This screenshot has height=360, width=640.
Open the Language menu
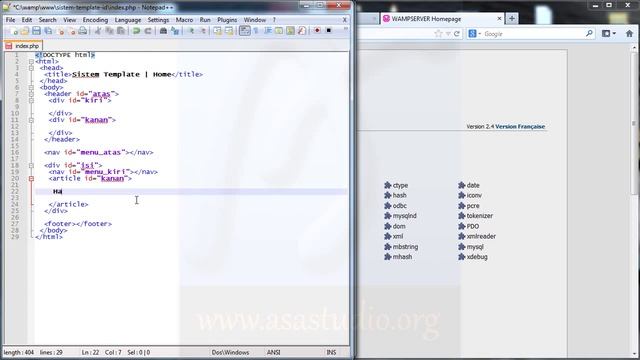[x=128, y=20]
